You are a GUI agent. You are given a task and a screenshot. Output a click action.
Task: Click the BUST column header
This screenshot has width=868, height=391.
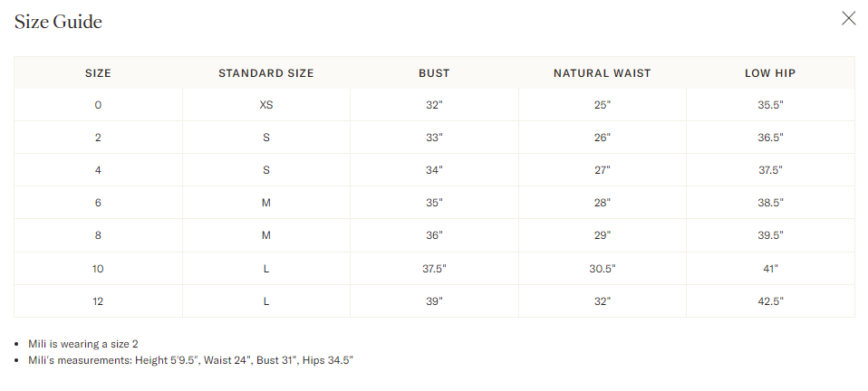pos(434,73)
